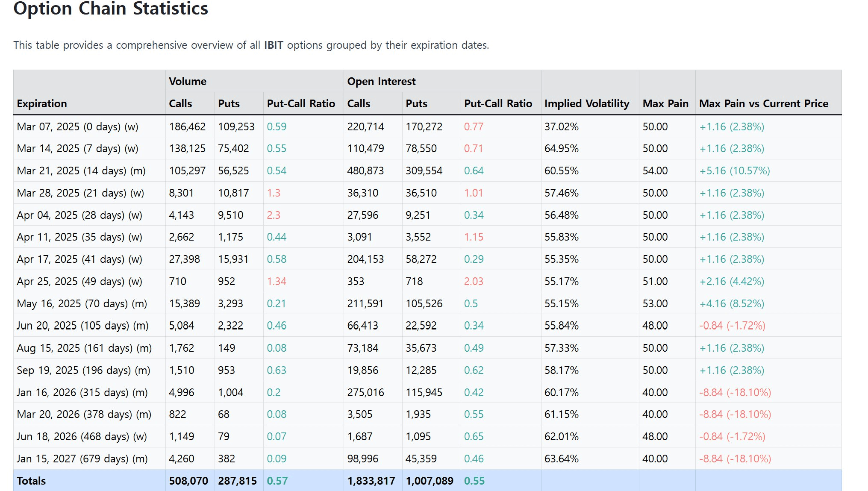Image resolution: width=868 pixels, height=491 pixels.
Task: Select the Mar 28, 2025 (21 days) expiration
Action: (x=80, y=193)
